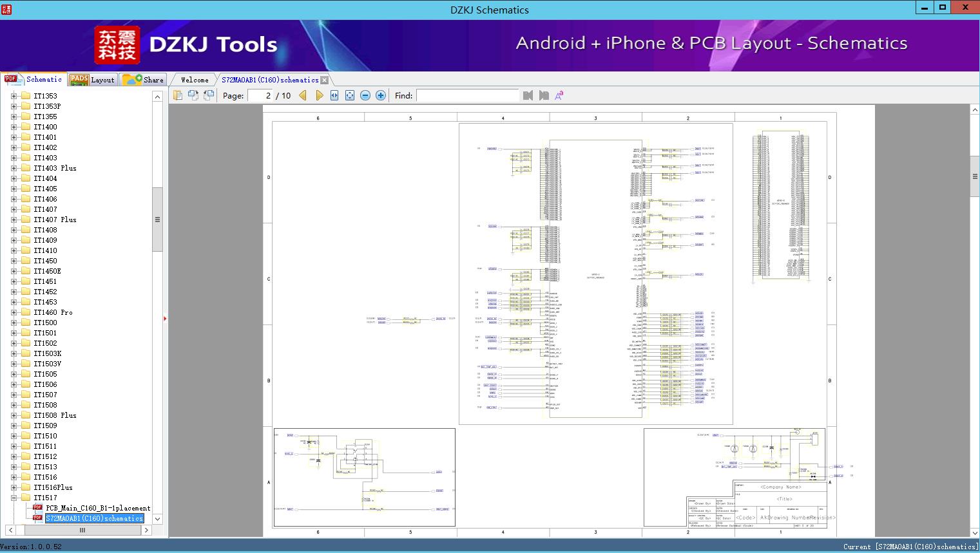Open the Share tab
This screenshot has height=553, width=980.
[143, 80]
